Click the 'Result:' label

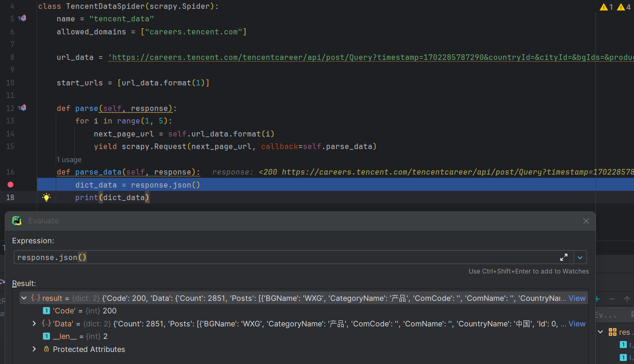pyautogui.click(x=24, y=283)
